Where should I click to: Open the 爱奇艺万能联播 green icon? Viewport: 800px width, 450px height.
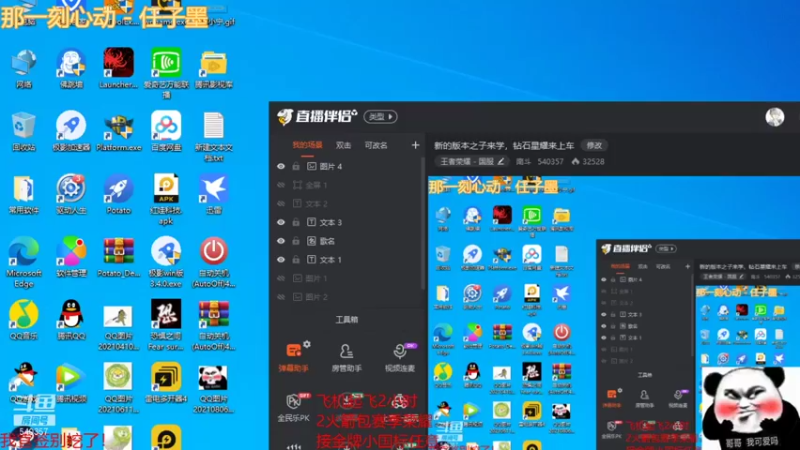166,72
